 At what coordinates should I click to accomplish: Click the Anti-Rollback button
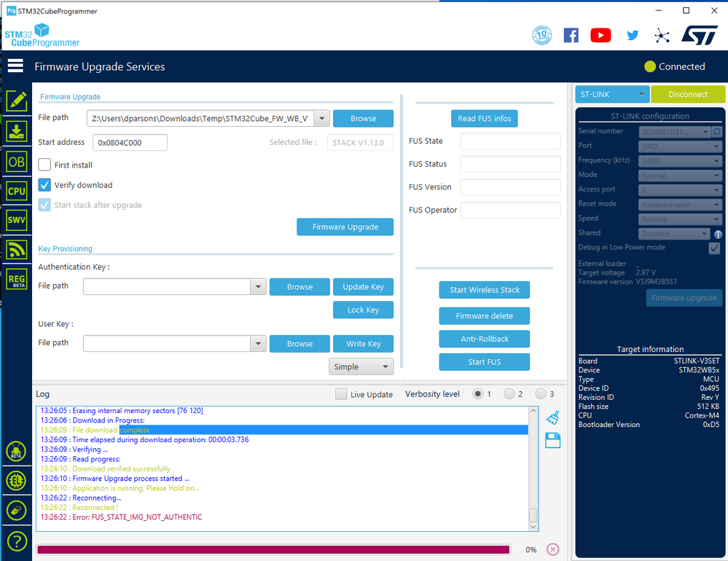(485, 340)
